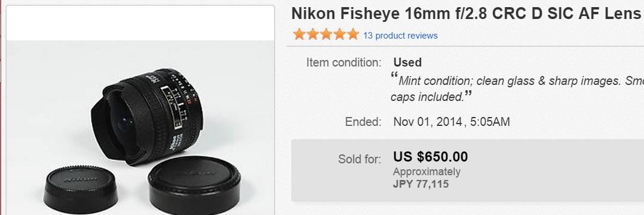Click the first orange rating star

point(299,34)
